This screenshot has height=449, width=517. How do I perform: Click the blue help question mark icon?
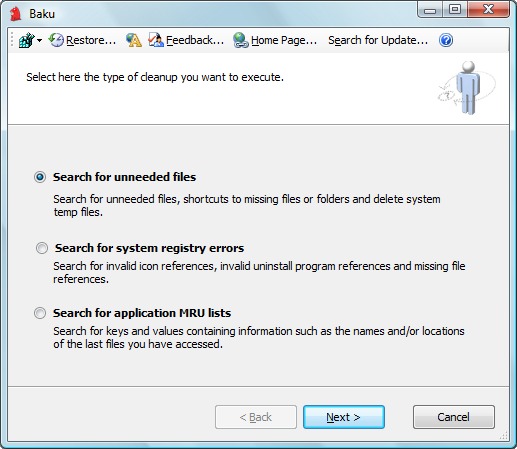point(446,40)
